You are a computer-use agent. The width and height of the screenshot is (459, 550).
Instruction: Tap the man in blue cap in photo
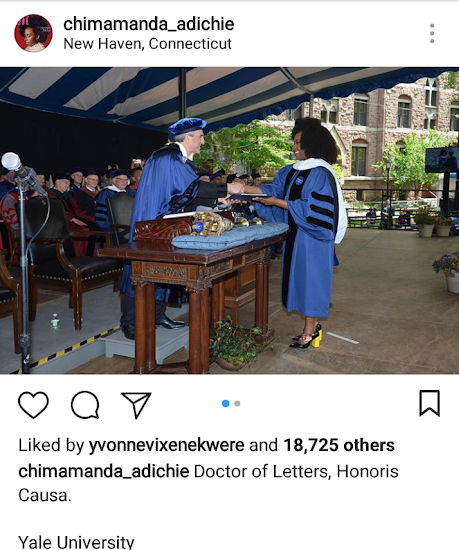[x=172, y=224]
